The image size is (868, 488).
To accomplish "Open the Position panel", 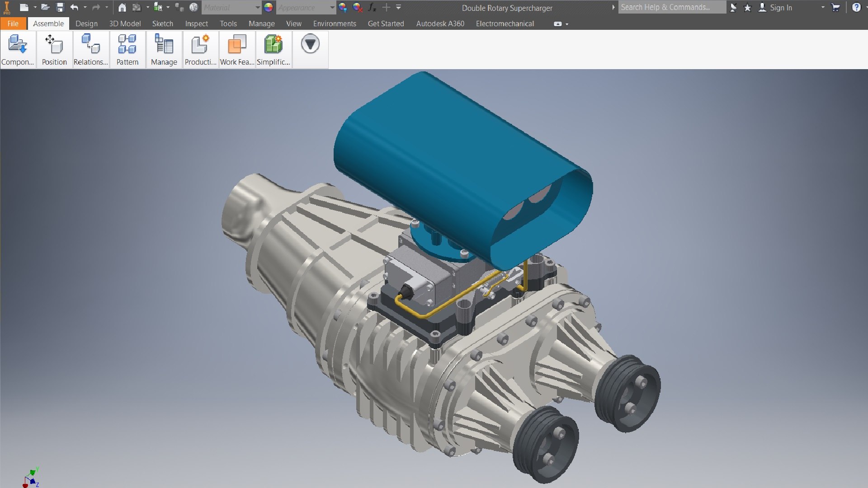I will [x=54, y=50].
